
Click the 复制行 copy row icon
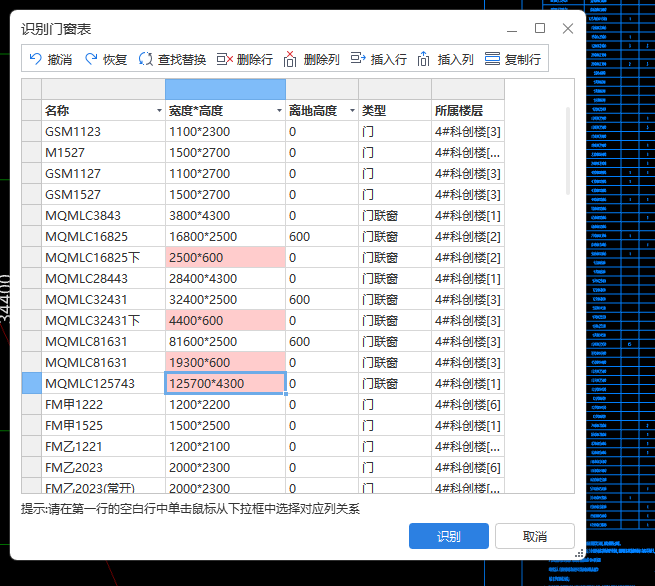point(492,58)
